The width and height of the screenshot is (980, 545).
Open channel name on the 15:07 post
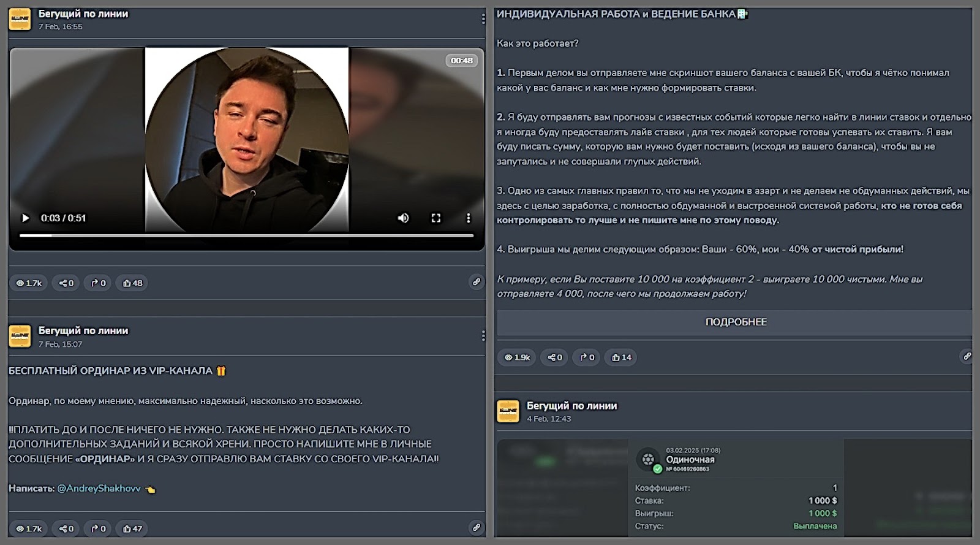83,330
